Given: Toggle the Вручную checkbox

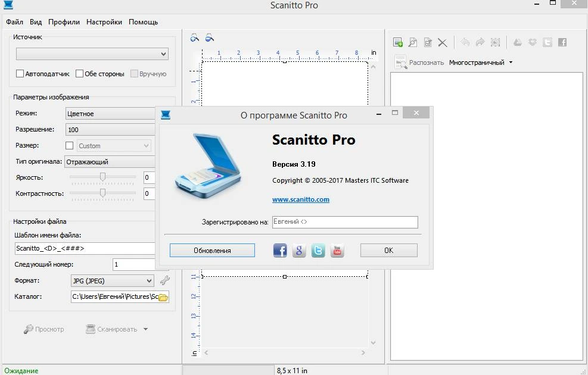Looking at the screenshot, I should pyautogui.click(x=134, y=73).
